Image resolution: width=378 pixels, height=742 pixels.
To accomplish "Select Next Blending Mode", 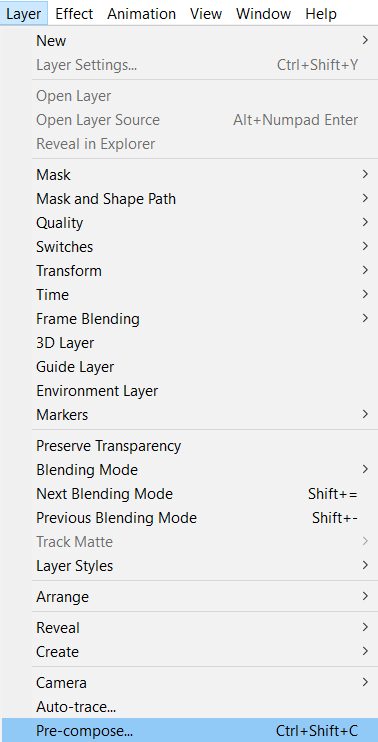I will pos(189,494).
